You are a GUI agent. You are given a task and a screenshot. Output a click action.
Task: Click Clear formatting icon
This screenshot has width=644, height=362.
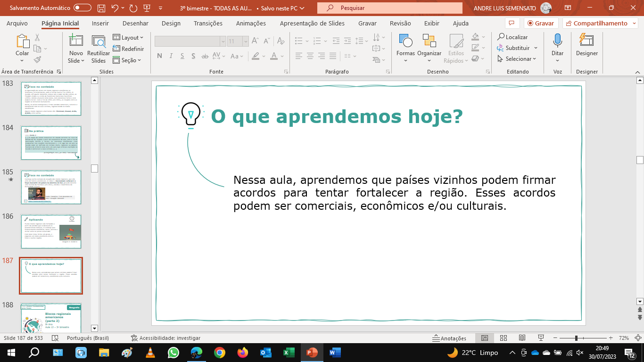tap(280, 41)
